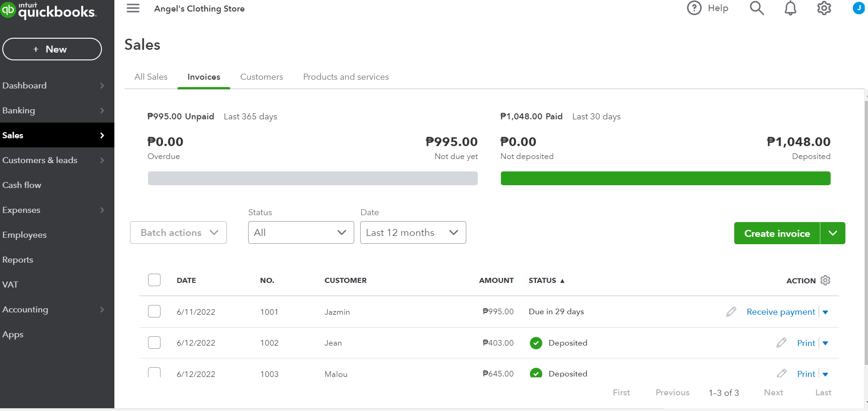The width and height of the screenshot is (868, 411).
Task: Click the Help question mark icon
Action: pos(694,8)
